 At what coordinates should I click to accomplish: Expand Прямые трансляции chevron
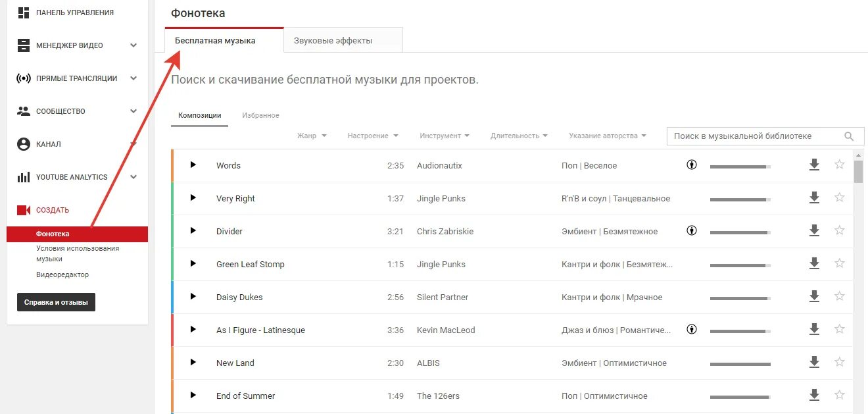click(133, 78)
